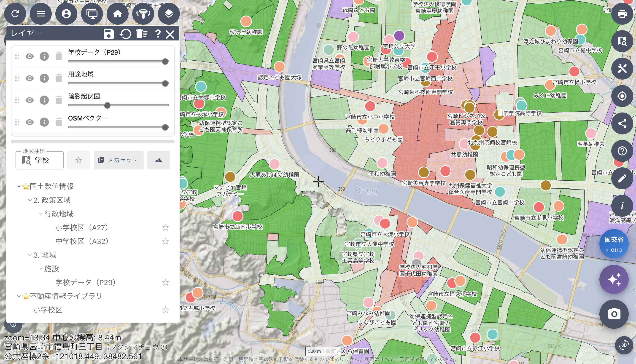This screenshot has height=364, width=636.
Task: Click the print icon
Action: 622,14
